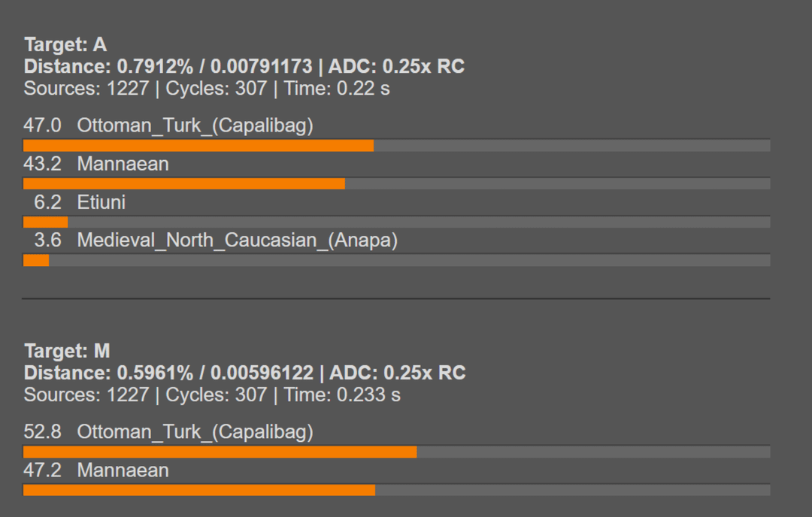This screenshot has height=517, width=812.
Task: Click the Target: M heading
Action: [67, 351]
